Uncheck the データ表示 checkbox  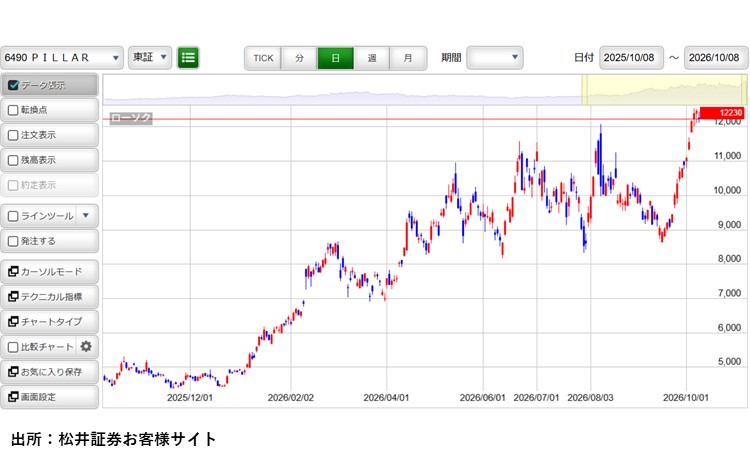[13, 85]
